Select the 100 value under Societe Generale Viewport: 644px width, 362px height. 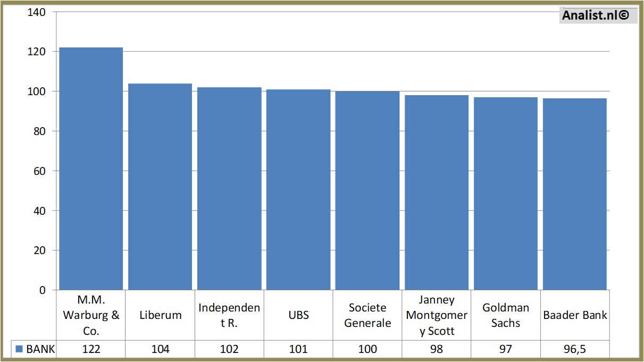367,349
